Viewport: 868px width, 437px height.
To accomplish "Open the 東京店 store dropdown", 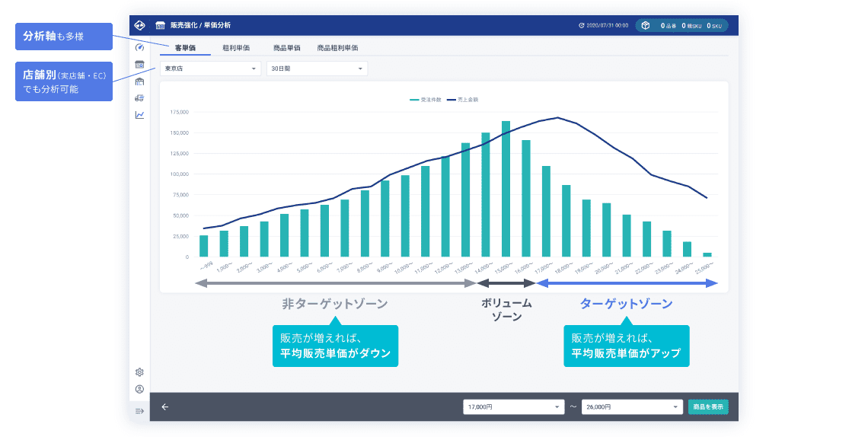I will pyautogui.click(x=210, y=69).
